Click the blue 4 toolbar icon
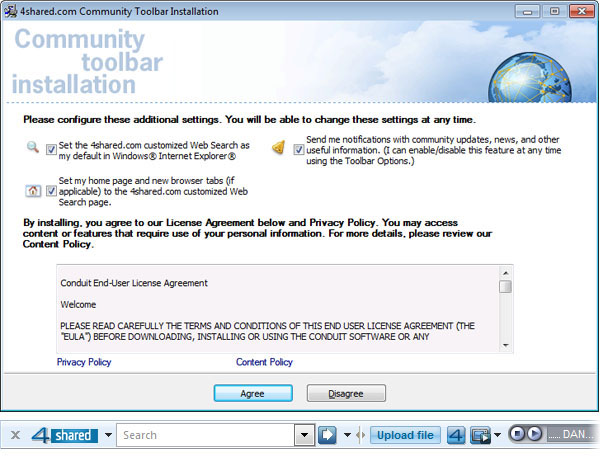Image resolution: width=600 pixels, height=459 pixels. point(456,435)
